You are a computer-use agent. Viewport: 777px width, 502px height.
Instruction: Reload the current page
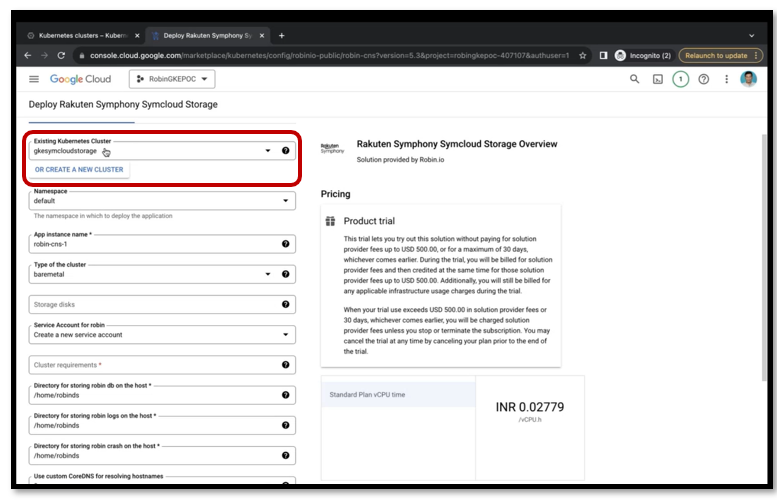(61, 56)
